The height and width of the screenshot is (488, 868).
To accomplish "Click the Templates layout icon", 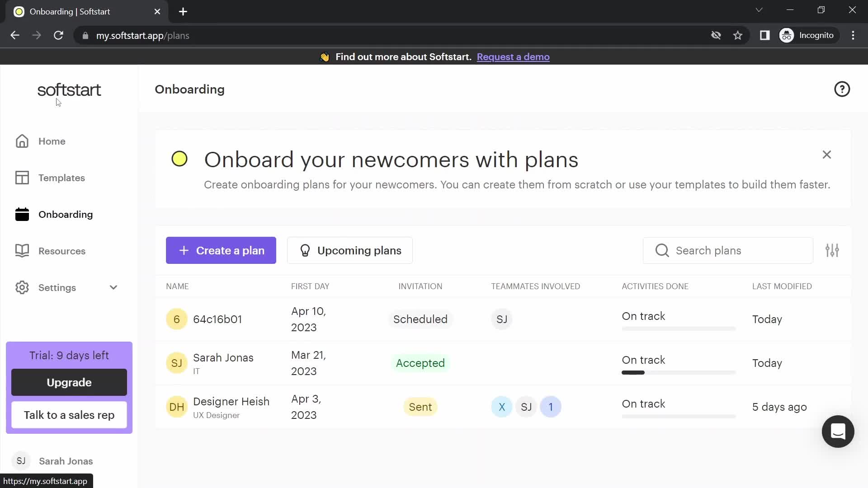I will click(22, 178).
